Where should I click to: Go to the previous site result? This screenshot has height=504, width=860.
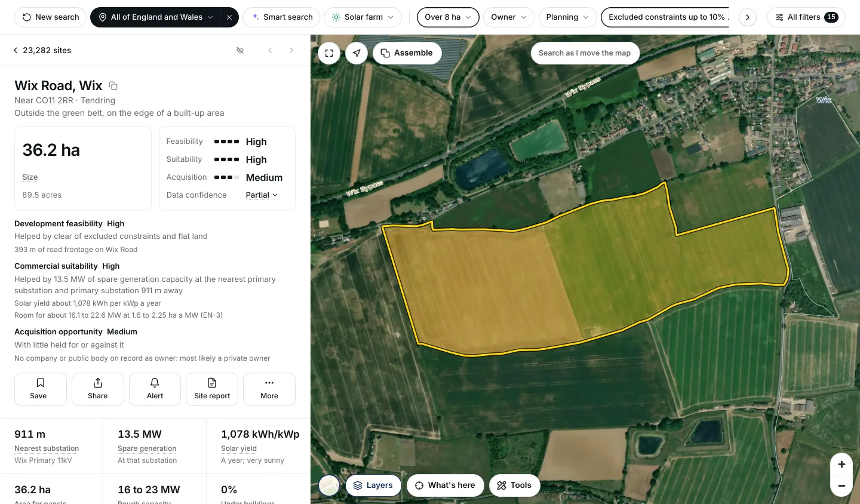pos(270,50)
